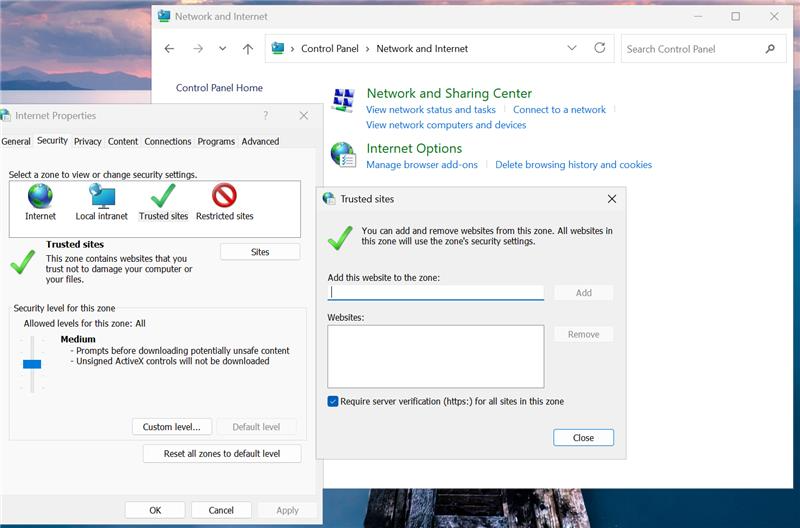Select the Internet zone globe icon
The height and width of the screenshot is (528, 800).
pos(40,196)
